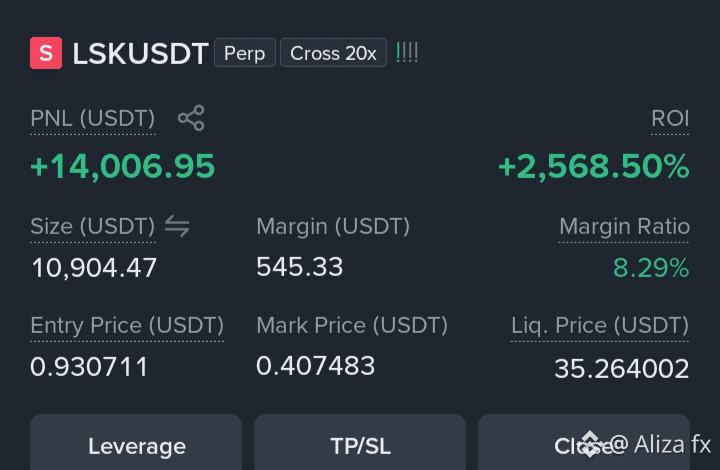Open the Cross 20x margin mode tag
This screenshot has width=720, height=470.
point(333,53)
